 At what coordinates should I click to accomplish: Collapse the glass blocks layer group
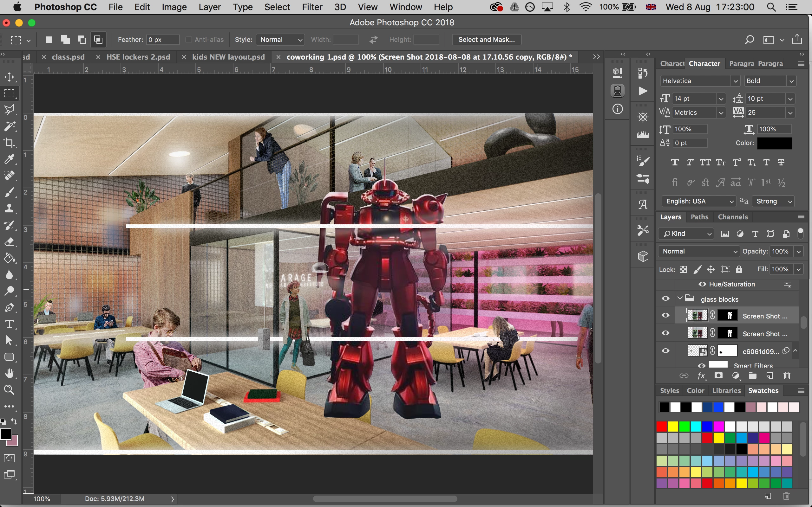point(680,298)
